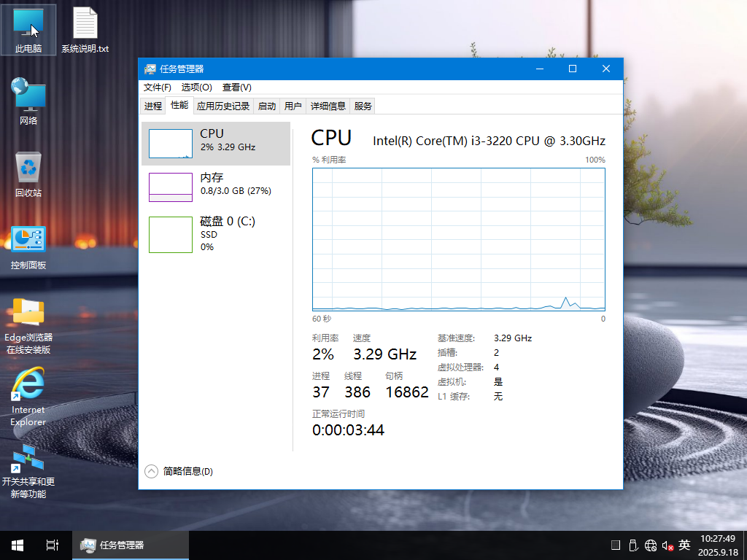Switch to the 启动 tab
The width and height of the screenshot is (747, 560).
click(x=267, y=106)
